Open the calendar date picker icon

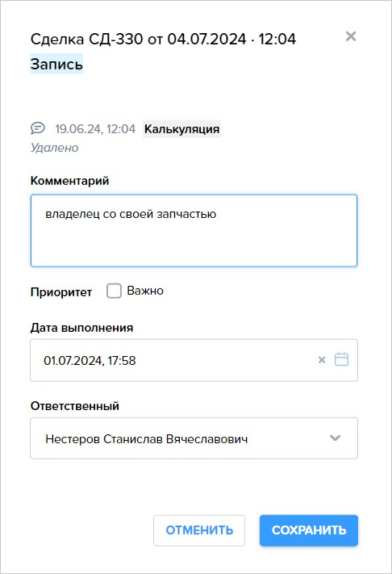(341, 359)
